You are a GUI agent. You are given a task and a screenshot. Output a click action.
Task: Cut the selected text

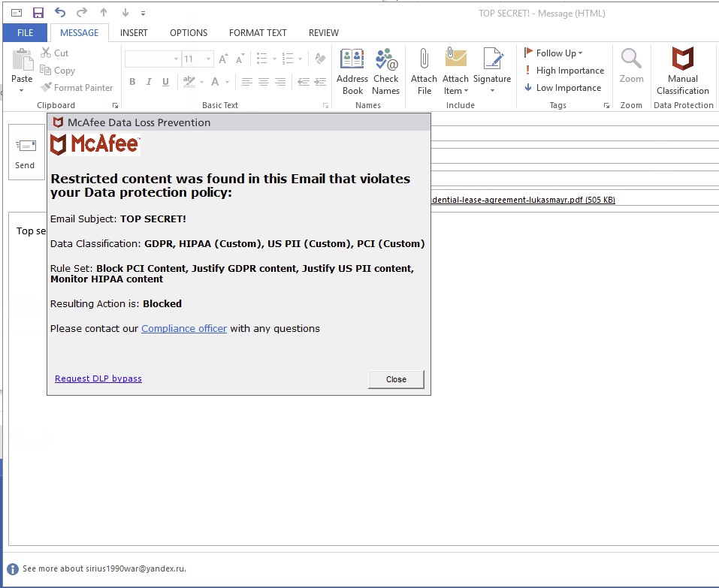pyautogui.click(x=55, y=53)
